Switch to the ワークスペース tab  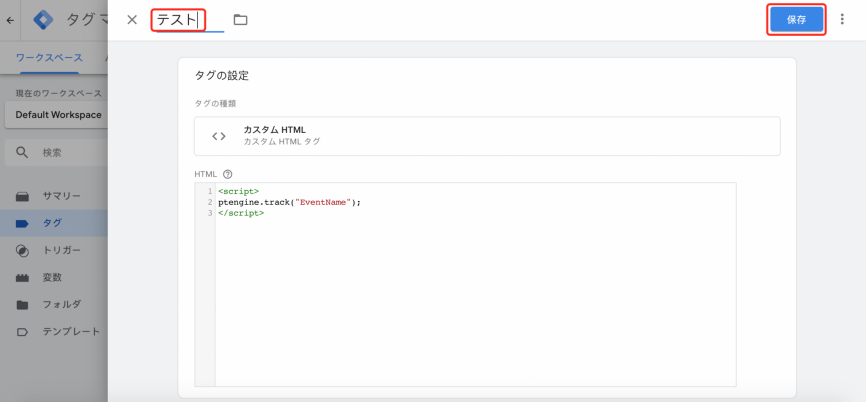click(49, 57)
